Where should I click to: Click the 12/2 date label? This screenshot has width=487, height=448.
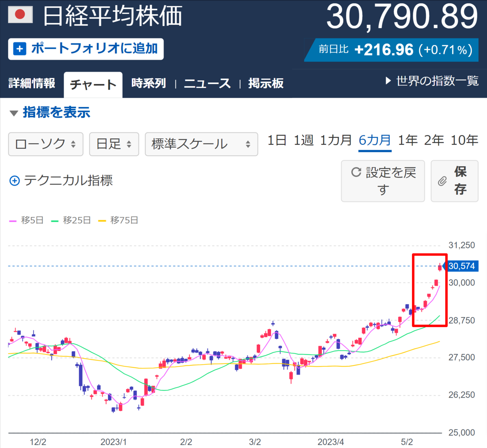click(x=38, y=442)
